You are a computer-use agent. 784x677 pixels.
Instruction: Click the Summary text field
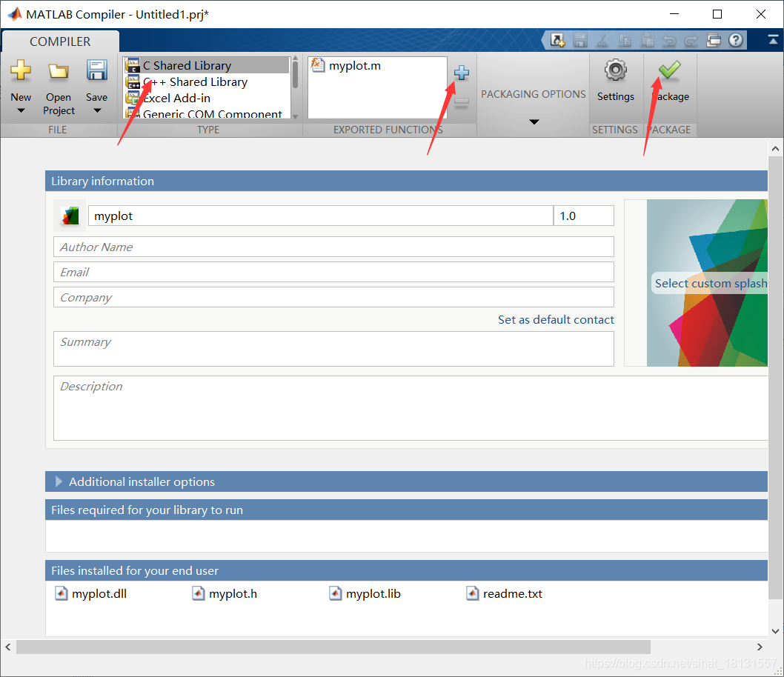coord(333,349)
